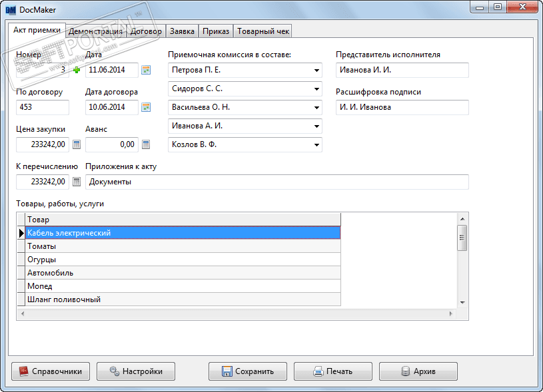This screenshot has width=543, height=392.
Task: Click the Представитель исполнителя field
Action: [402, 71]
